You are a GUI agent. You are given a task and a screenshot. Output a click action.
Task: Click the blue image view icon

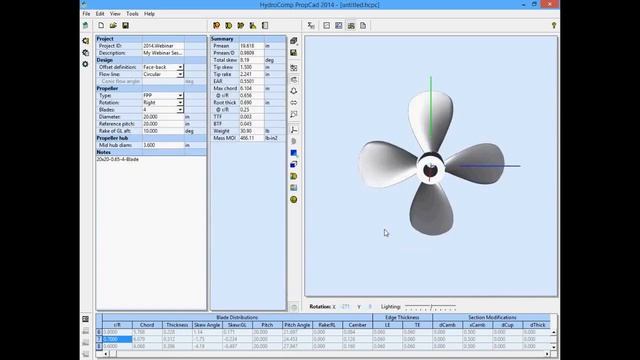point(339,25)
